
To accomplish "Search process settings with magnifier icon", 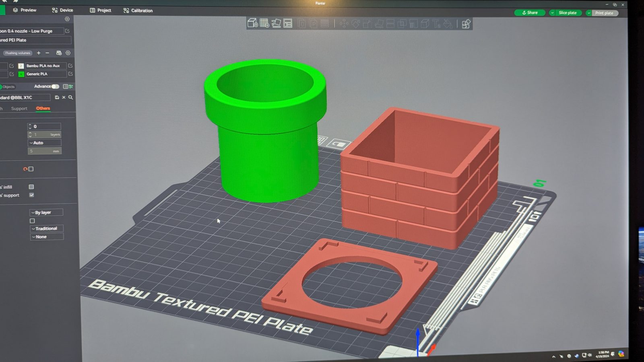I will pos(71,97).
